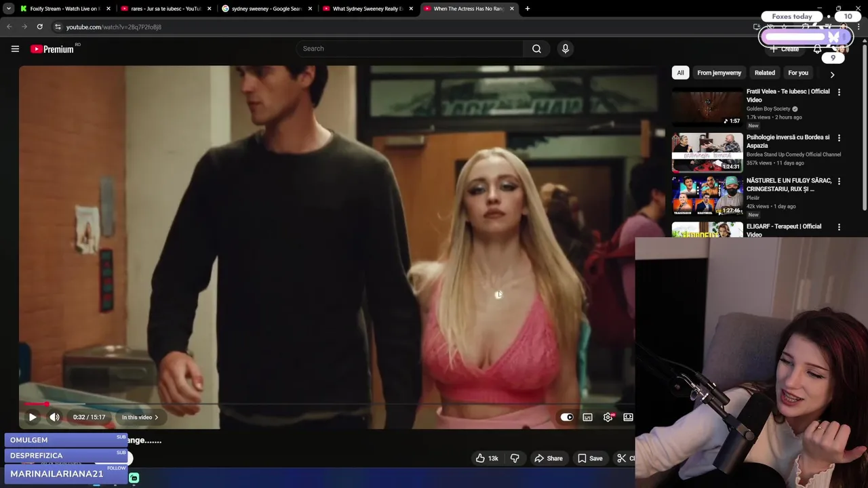The width and height of the screenshot is (868, 488).
Task: Save the video to a playlist
Action: 589,458
